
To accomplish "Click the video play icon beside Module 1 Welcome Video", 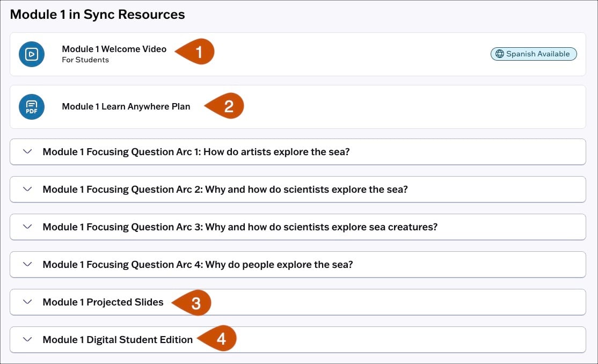I will [x=32, y=54].
